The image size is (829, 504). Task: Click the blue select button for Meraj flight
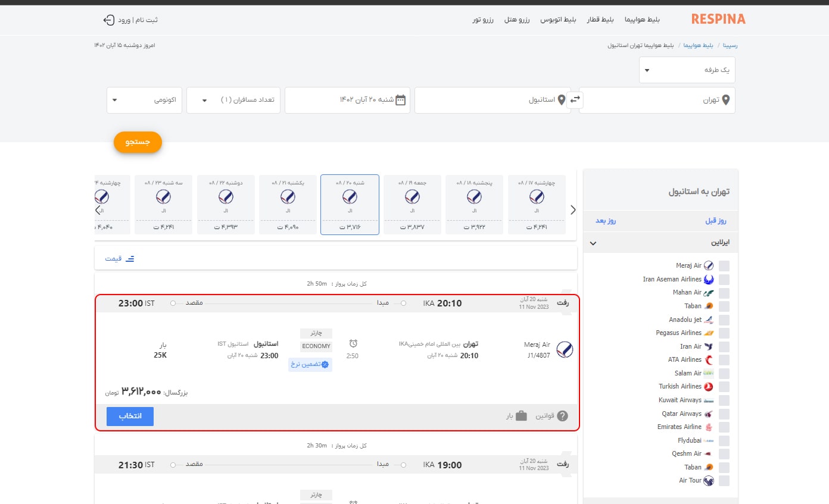pyautogui.click(x=130, y=417)
